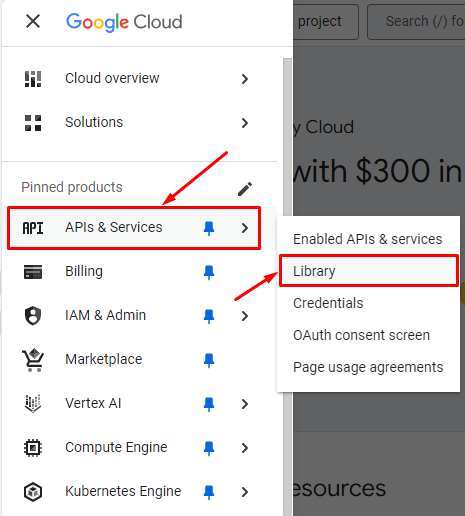Image resolution: width=465 pixels, height=516 pixels.
Task: Edit pinned products with the pencil icon
Action: 245,189
